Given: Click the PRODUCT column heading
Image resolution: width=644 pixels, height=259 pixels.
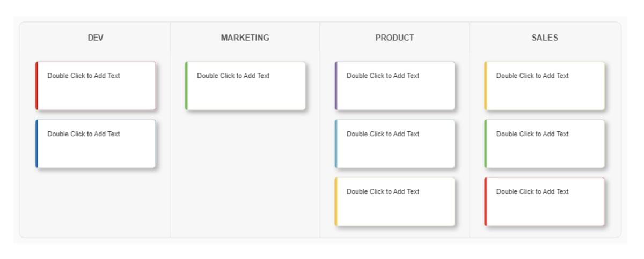Looking at the screenshot, I should tap(394, 38).
